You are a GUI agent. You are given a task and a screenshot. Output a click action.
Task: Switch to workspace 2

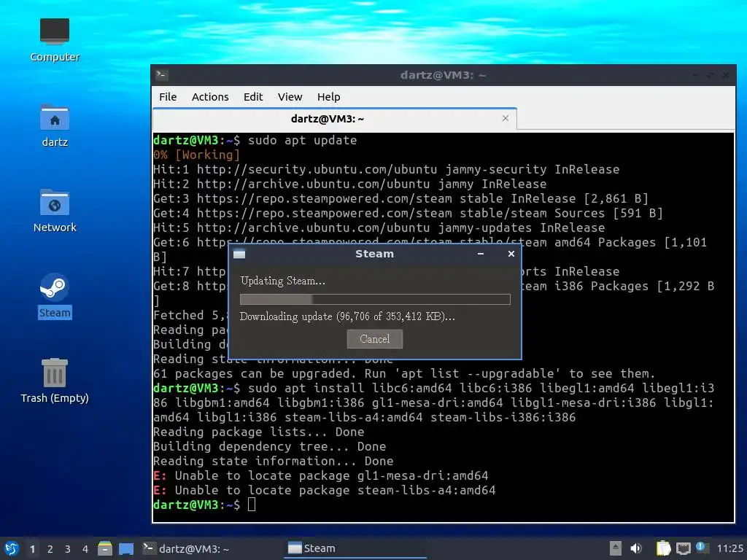(x=50, y=549)
